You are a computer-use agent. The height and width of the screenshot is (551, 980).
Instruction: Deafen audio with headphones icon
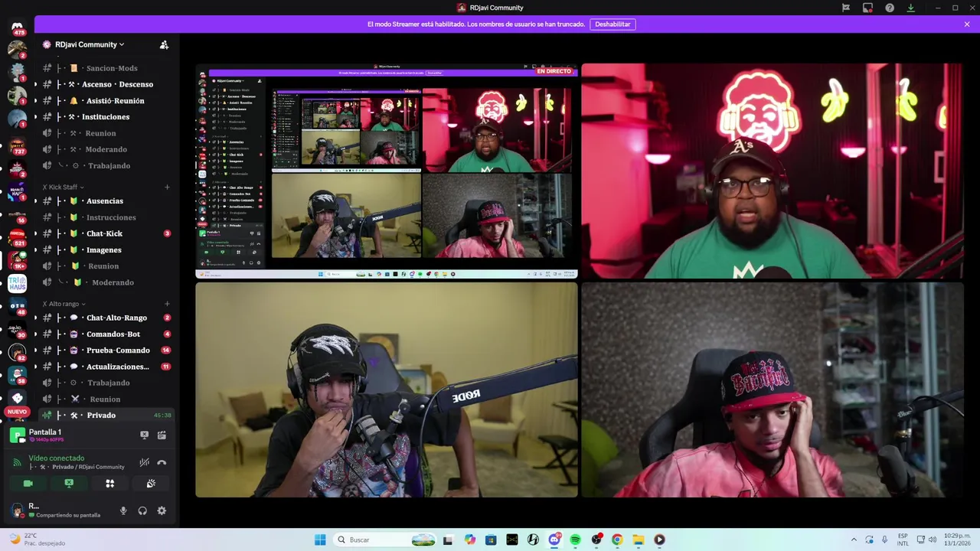(142, 510)
